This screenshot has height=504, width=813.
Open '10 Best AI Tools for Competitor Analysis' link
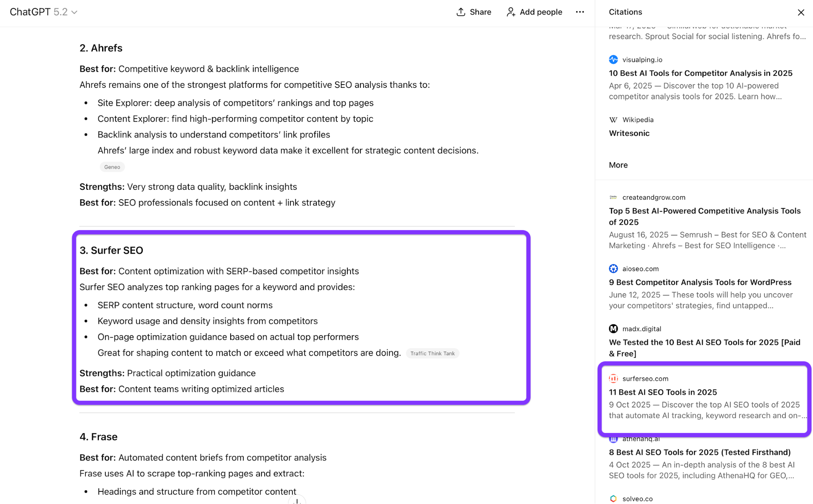pos(700,73)
